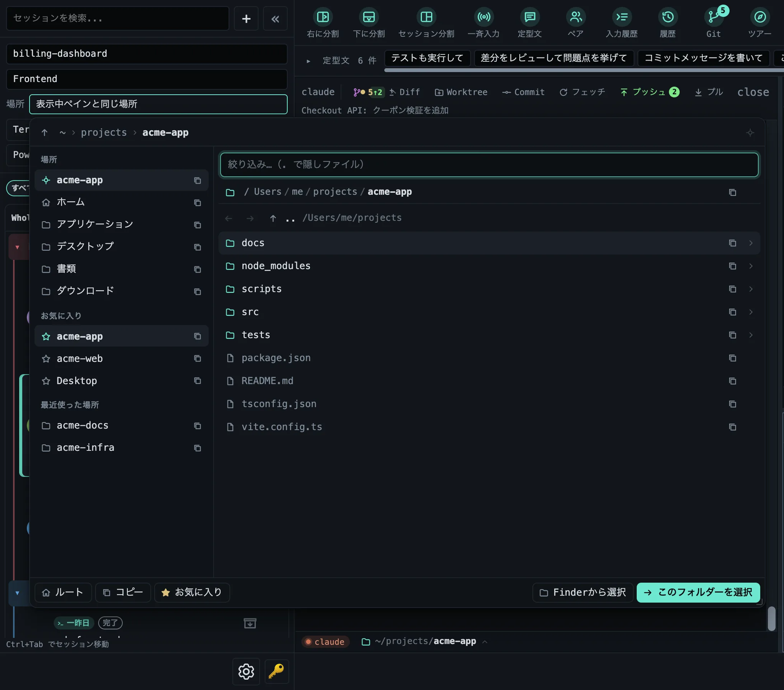Click the split right (右に分割) icon

323,17
